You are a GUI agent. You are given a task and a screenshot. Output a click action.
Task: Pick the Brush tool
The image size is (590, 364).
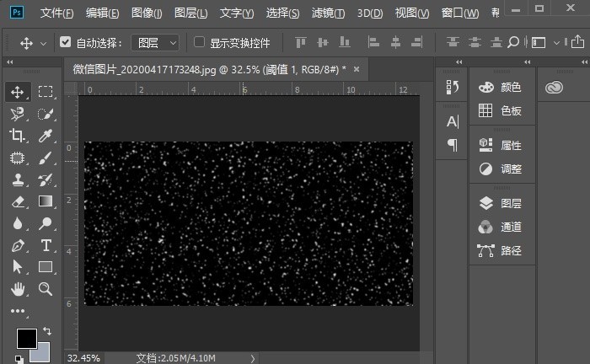click(46, 158)
